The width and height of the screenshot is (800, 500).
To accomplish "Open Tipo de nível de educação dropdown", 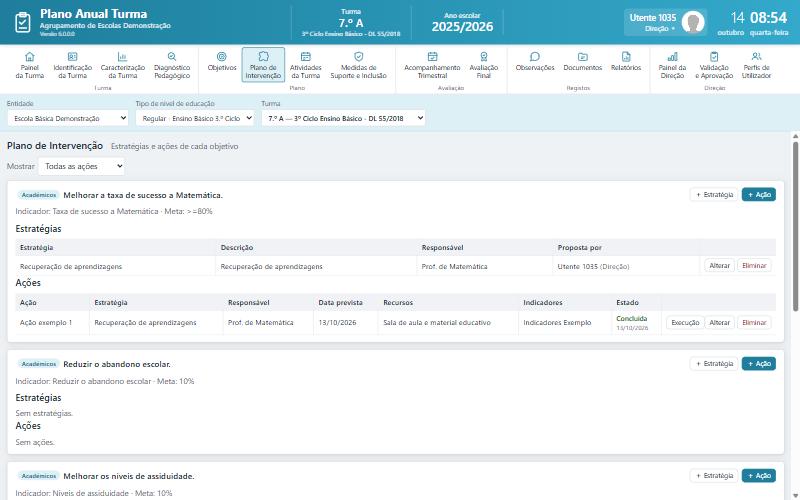I will tap(195, 118).
